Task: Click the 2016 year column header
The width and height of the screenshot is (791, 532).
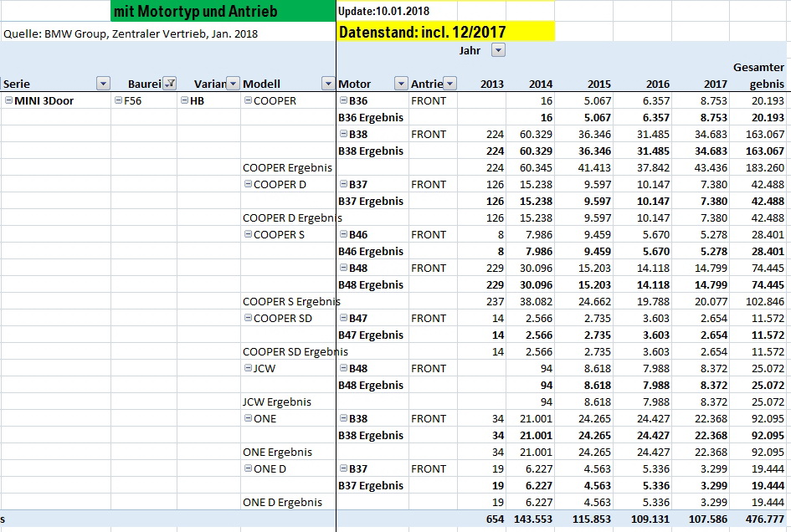Action: (658, 84)
